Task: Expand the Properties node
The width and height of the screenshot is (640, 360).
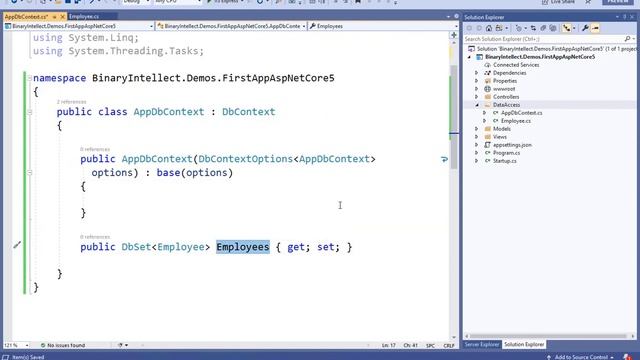Action: [x=476, y=81]
